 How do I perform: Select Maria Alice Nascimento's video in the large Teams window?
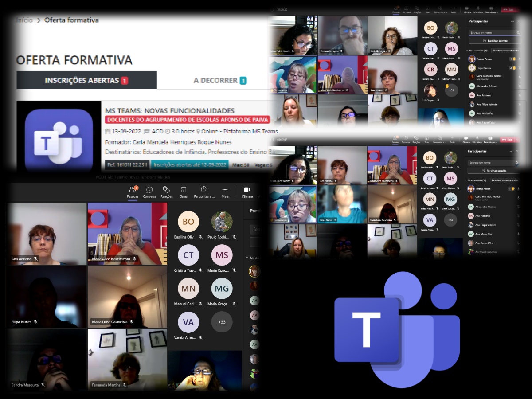point(127,234)
